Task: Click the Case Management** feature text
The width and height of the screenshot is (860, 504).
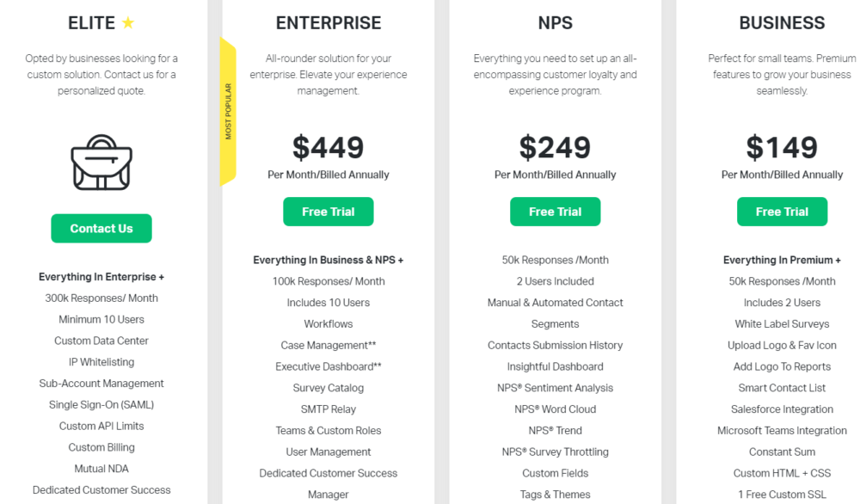Action: 329,345
